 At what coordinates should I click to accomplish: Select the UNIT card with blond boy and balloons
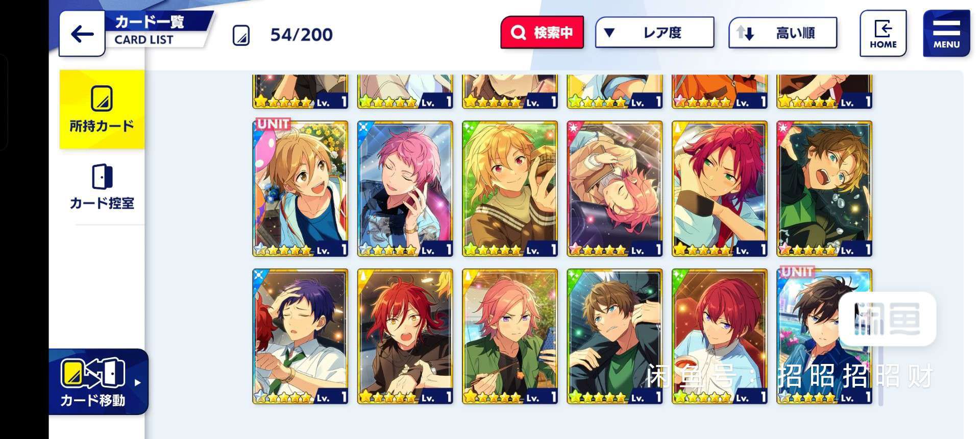[x=300, y=188]
